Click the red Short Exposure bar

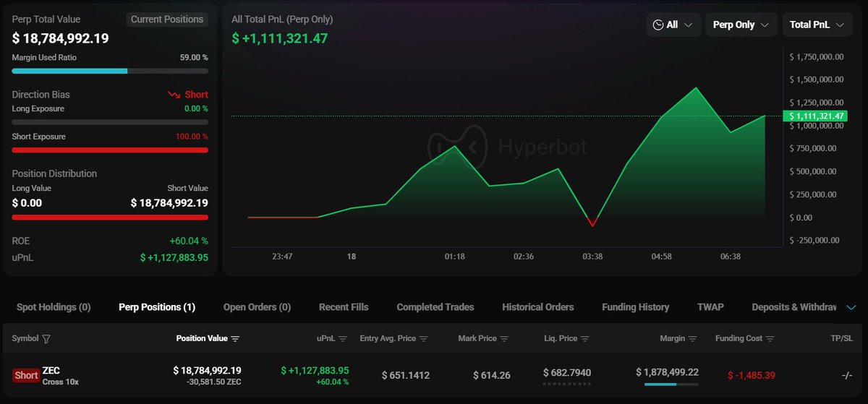click(x=110, y=150)
